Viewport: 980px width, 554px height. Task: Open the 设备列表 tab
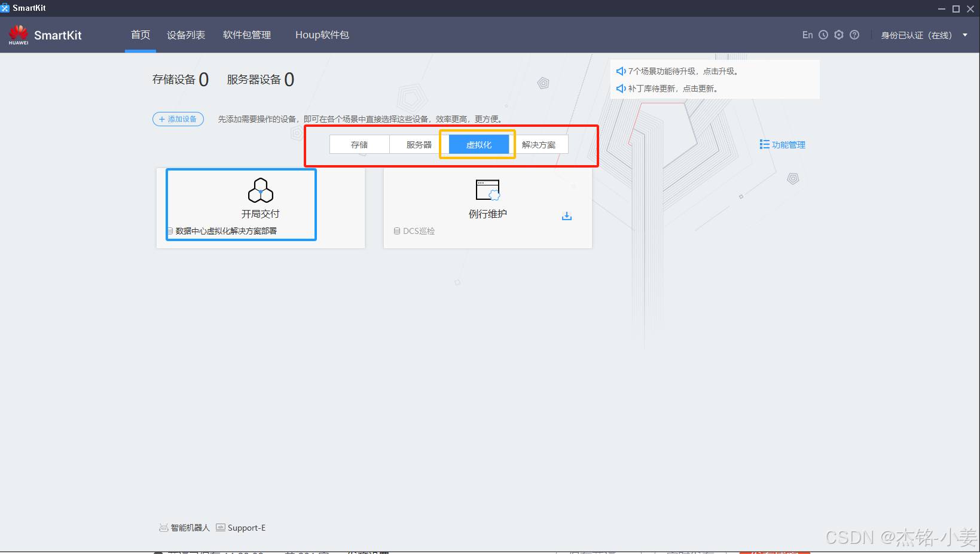186,35
